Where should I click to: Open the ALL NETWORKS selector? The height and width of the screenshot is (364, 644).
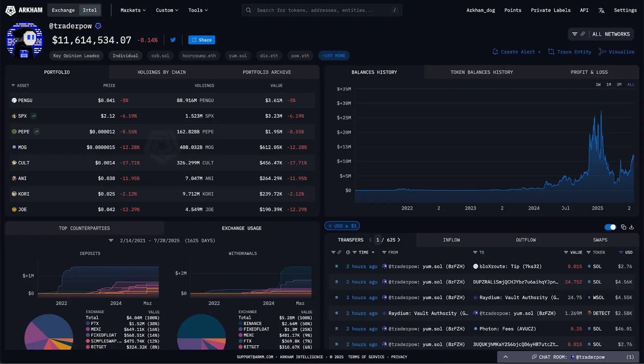(611, 34)
